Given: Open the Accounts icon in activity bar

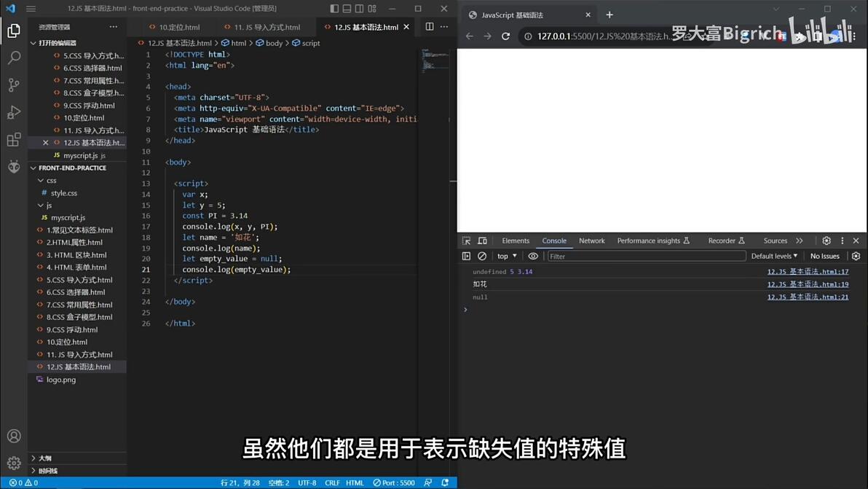Looking at the screenshot, I should 14,436.
